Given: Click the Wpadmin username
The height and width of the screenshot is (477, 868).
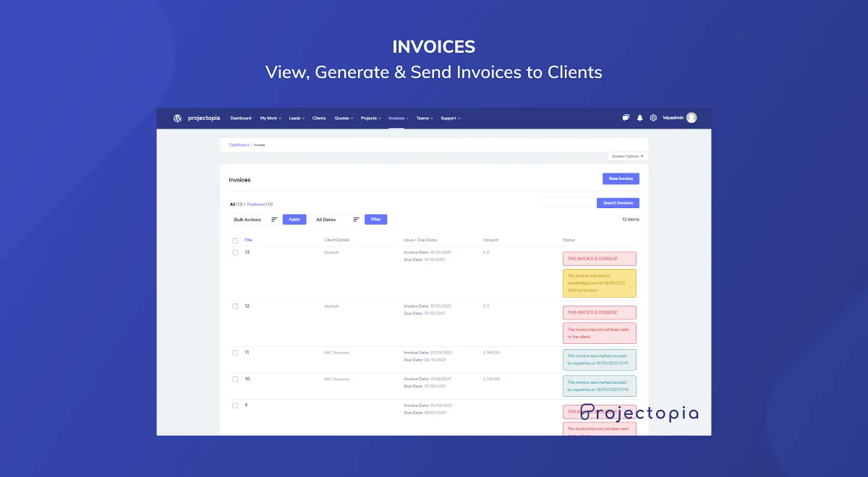Looking at the screenshot, I should tap(673, 118).
